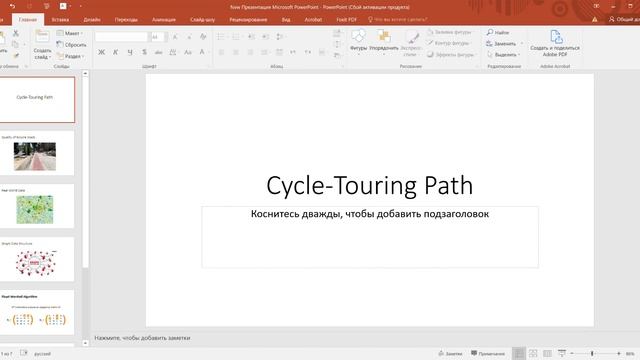Click the Заменить replace button
Viewport: 640px width, 360px height.
coord(501,43)
